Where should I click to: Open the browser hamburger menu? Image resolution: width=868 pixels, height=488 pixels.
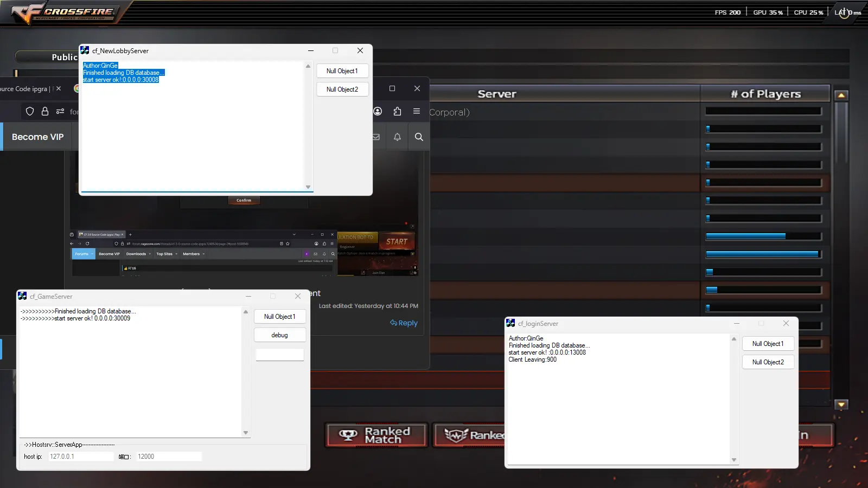click(x=417, y=111)
